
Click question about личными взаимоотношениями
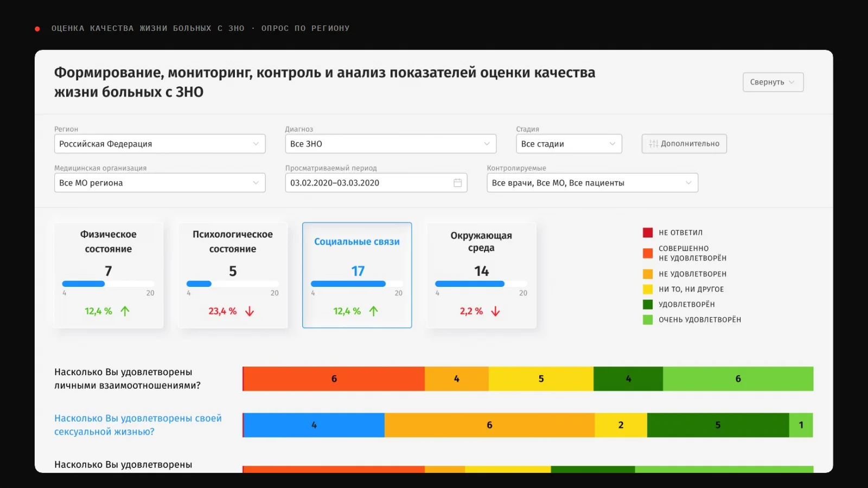127,378
